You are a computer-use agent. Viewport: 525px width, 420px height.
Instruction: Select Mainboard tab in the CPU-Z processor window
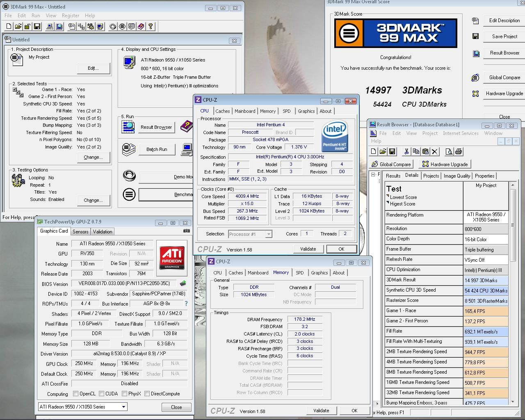(x=245, y=111)
